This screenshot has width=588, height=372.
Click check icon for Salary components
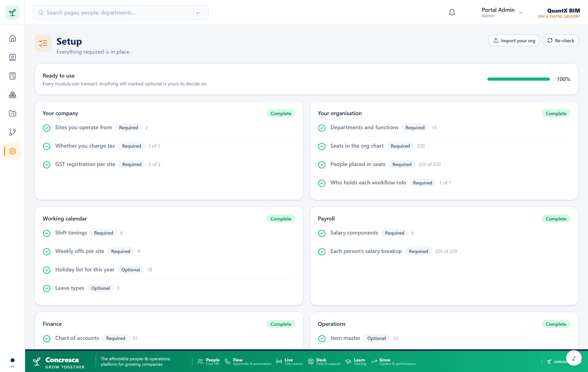pos(322,233)
